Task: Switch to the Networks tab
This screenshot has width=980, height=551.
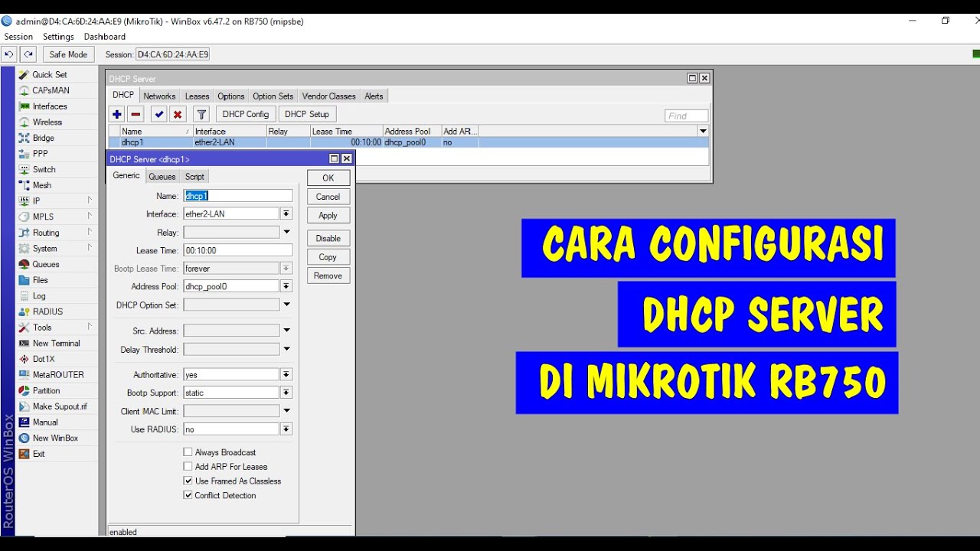Action: pyautogui.click(x=159, y=96)
